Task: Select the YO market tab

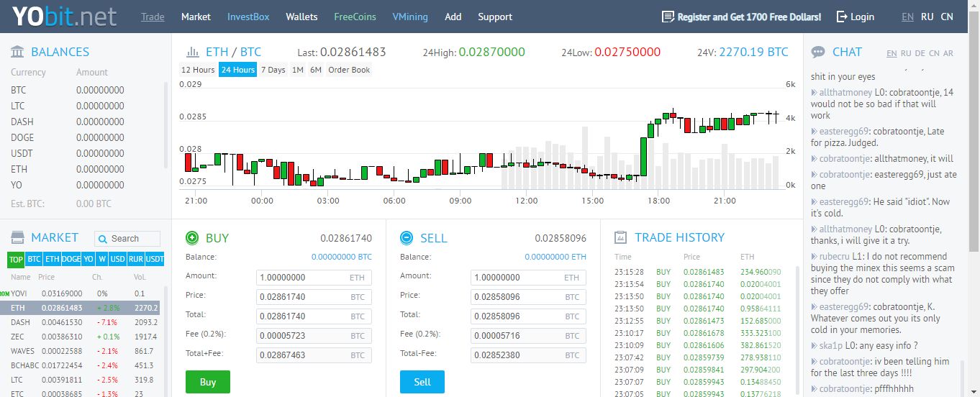Action: pyautogui.click(x=89, y=260)
